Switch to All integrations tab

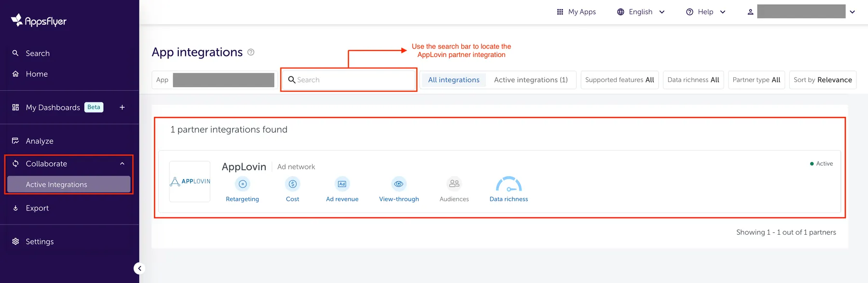pyautogui.click(x=454, y=80)
